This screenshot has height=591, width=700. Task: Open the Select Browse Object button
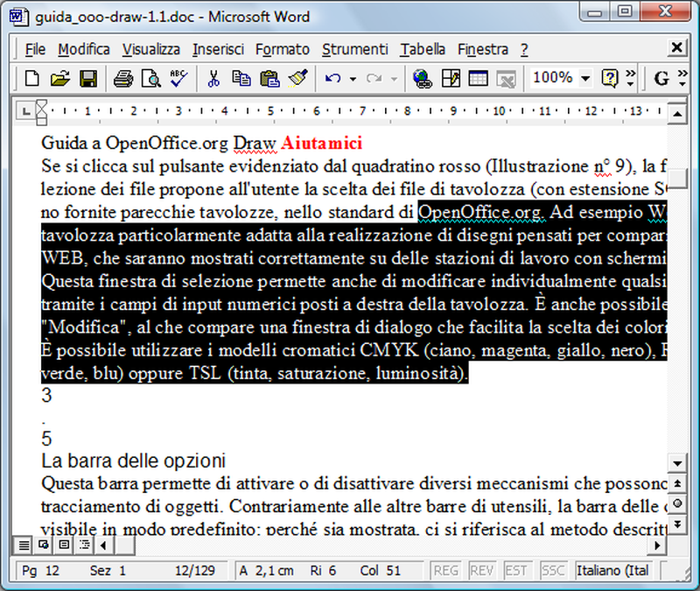pos(677,503)
